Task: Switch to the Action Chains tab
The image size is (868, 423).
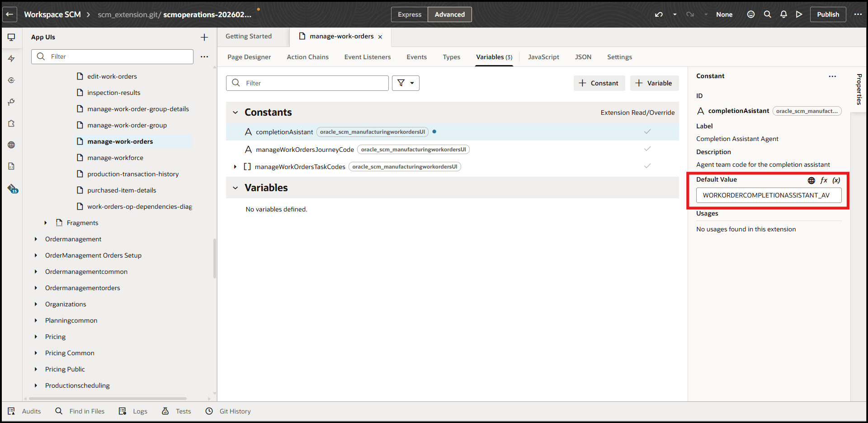Action: (307, 57)
